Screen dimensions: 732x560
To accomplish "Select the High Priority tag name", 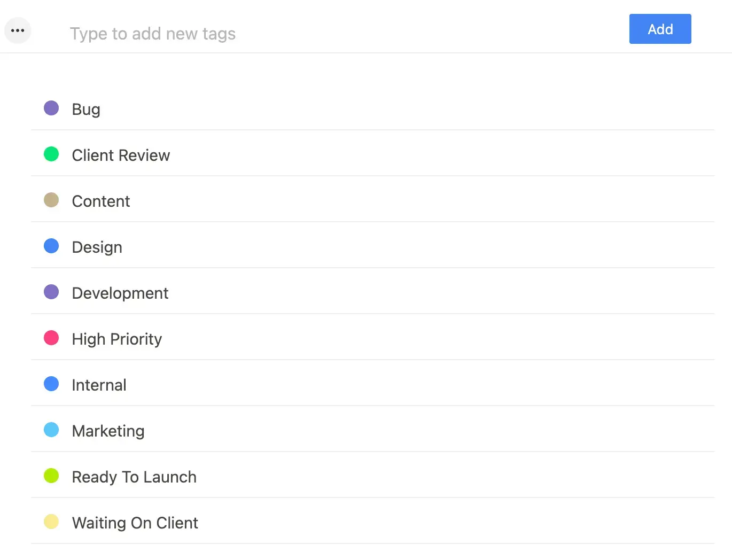I will point(117,339).
